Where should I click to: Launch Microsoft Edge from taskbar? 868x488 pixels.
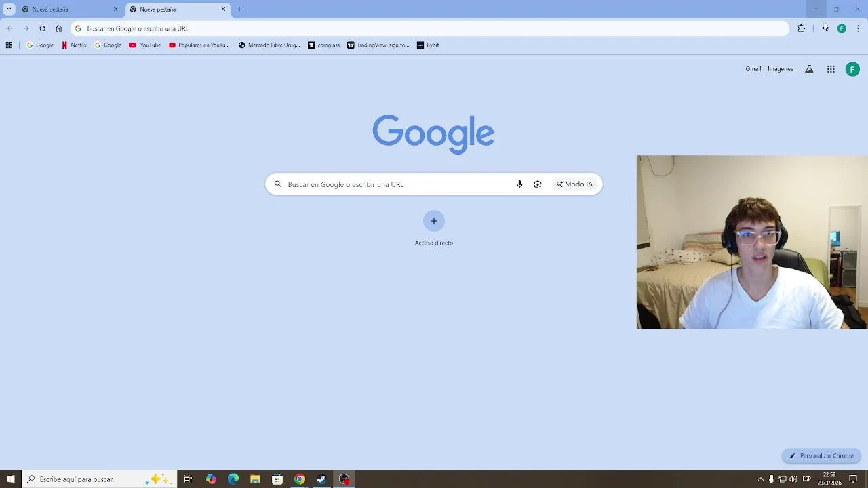[x=233, y=479]
